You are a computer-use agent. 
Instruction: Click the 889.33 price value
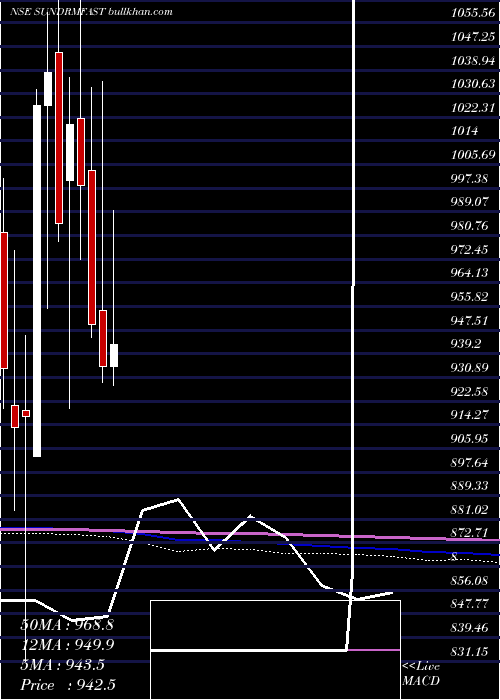coord(469,486)
